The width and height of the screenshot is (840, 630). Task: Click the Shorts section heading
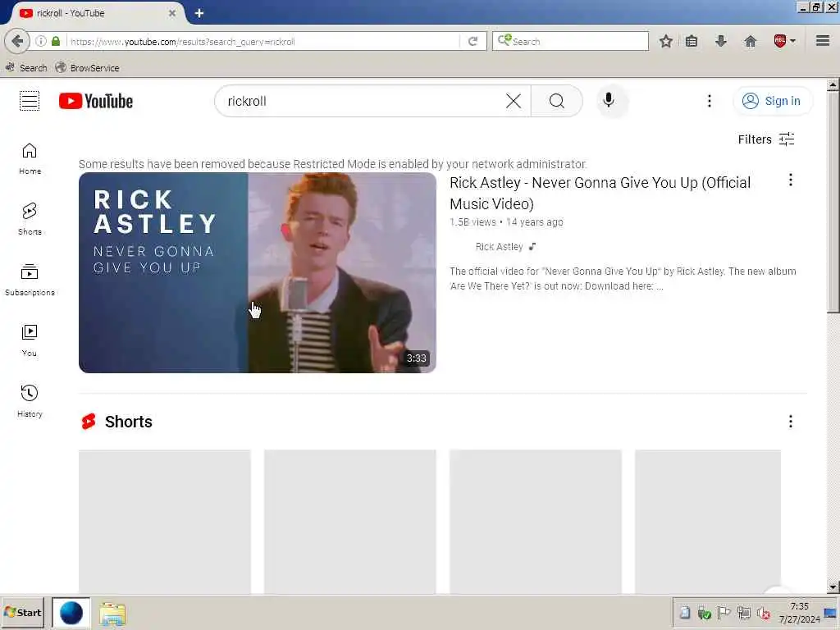click(129, 422)
